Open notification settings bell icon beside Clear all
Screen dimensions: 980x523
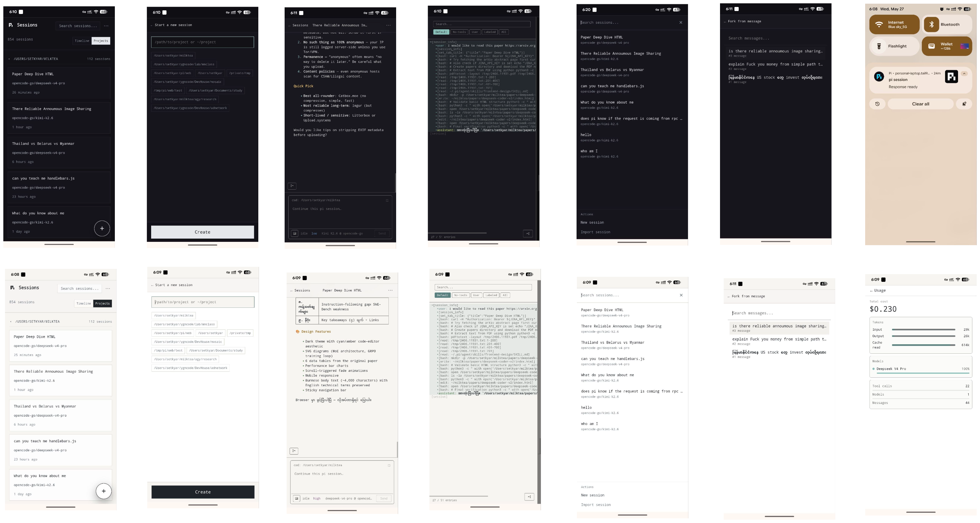coord(964,104)
